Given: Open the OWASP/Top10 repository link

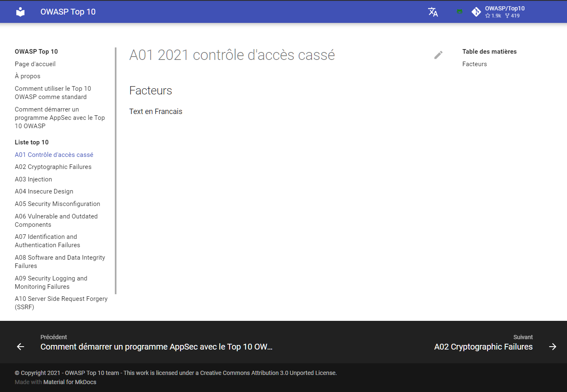Looking at the screenshot, I should tap(505, 8).
